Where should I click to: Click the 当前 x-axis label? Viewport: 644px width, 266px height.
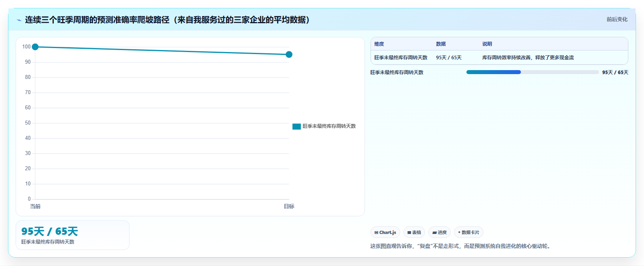coord(35,206)
